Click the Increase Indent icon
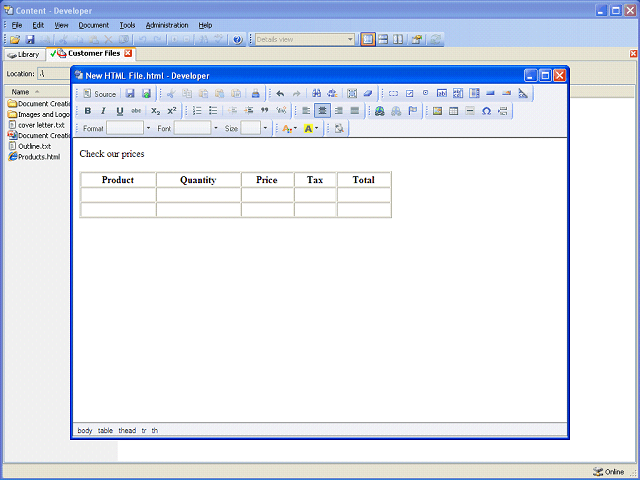The image size is (640, 480). 248,111
